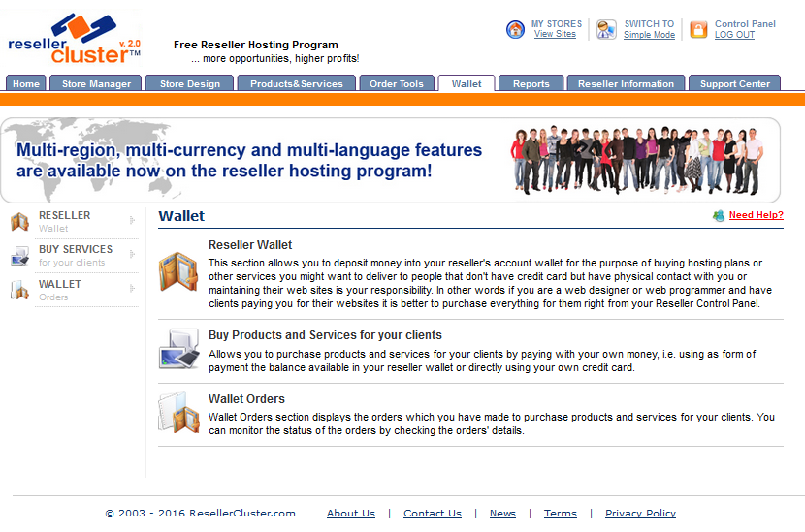Click the Buy Services sidebar icon
This screenshot has height=532, width=805.
pos(19,256)
